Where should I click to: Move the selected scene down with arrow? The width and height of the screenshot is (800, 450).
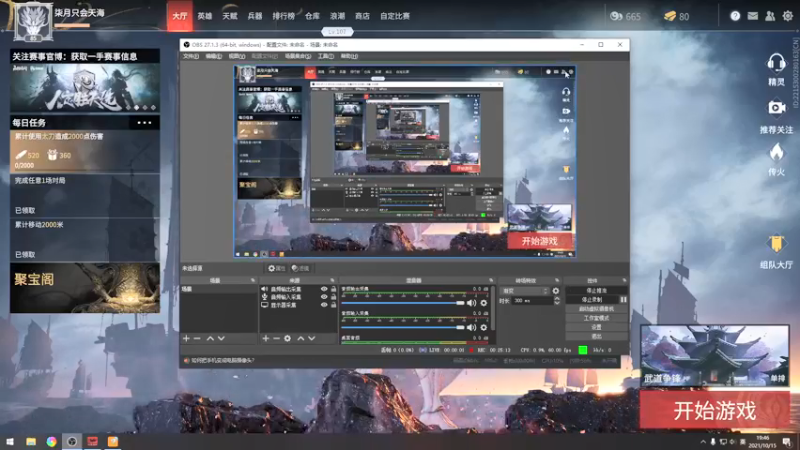click(x=221, y=338)
